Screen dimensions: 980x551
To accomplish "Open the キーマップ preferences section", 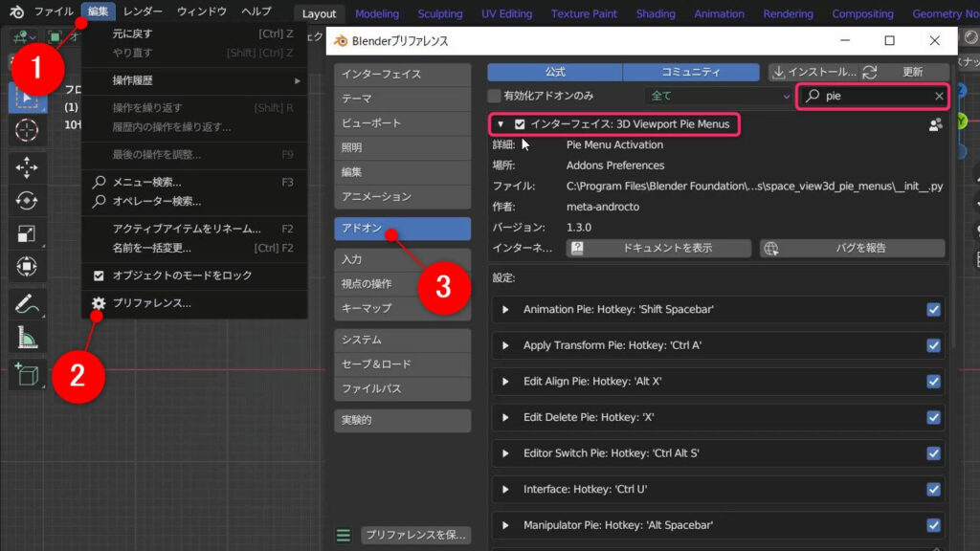I will click(x=403, y=309).
